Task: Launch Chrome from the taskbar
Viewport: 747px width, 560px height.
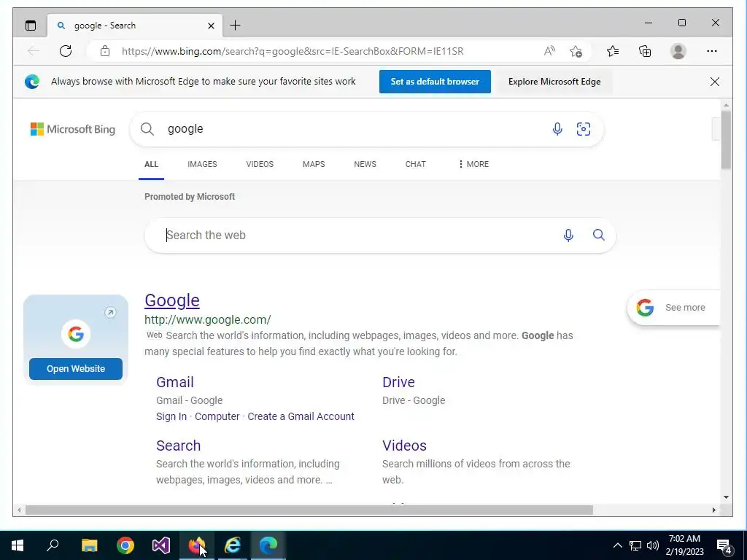Action: [x=125, y=545]
